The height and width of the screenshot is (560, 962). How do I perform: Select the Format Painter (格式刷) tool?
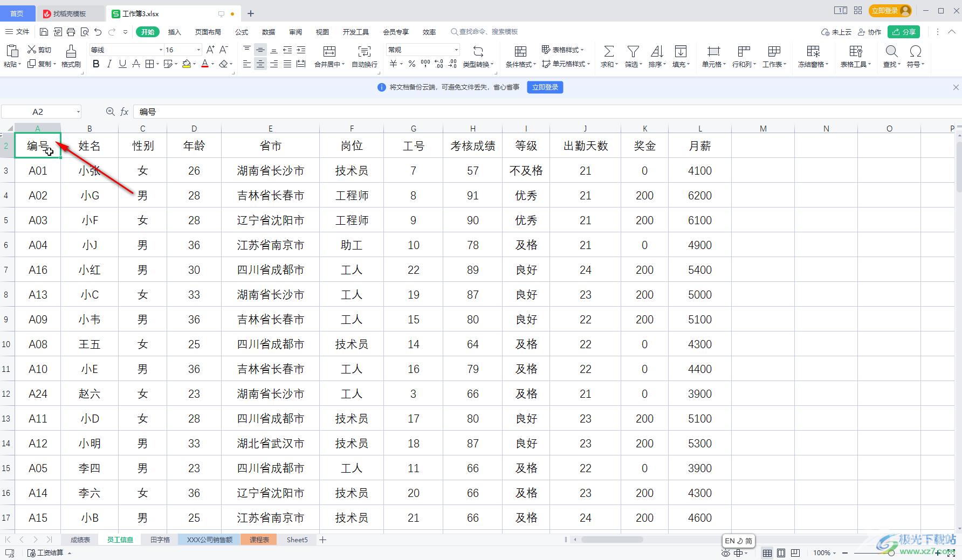click(x=71, y=56)
